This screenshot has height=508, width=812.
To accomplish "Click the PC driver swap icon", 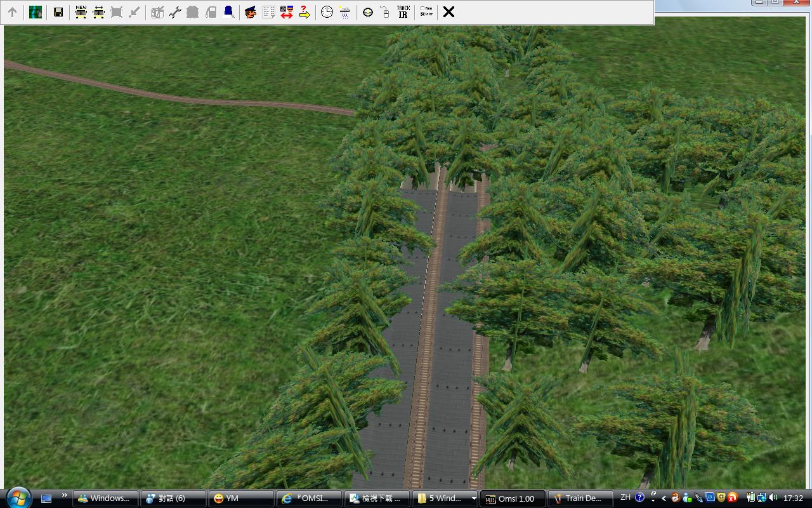I will coord(286,12).
